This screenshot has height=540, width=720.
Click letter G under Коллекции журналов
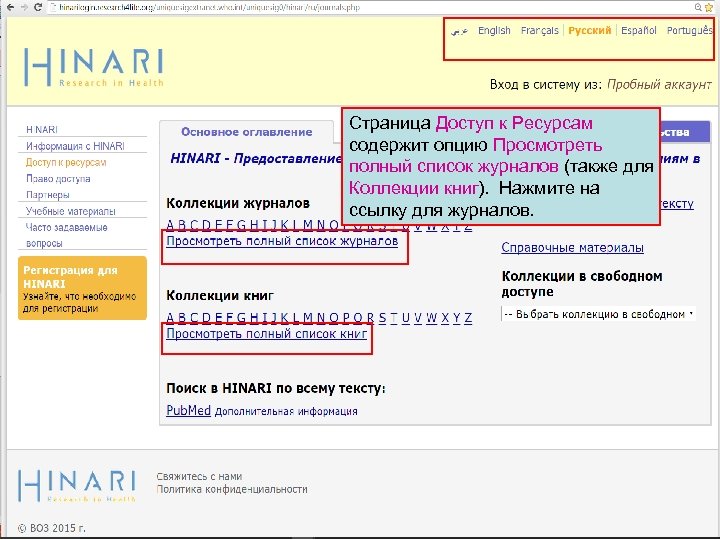pyautogui.click(x=242, y=225)
